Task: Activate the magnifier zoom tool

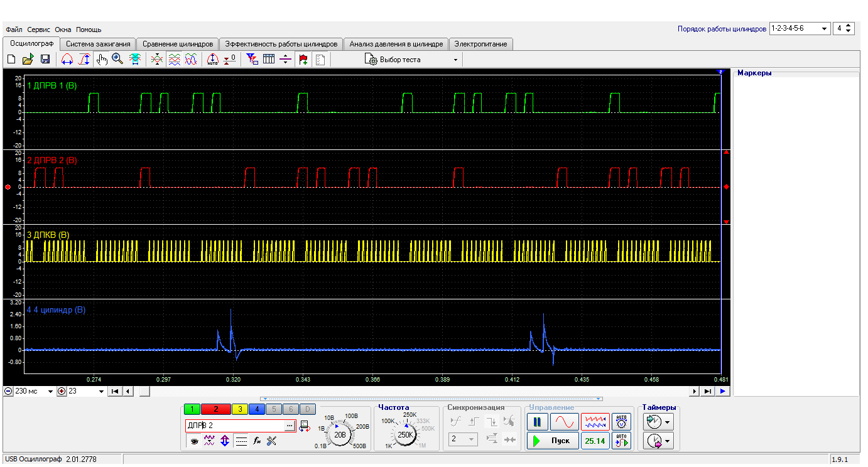Action: [x=117, y=59]
